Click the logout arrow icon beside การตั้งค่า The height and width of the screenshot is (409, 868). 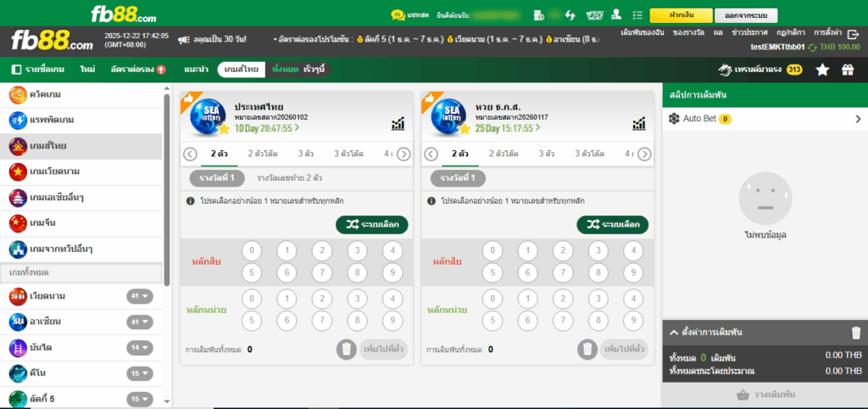tap(853, 34)
